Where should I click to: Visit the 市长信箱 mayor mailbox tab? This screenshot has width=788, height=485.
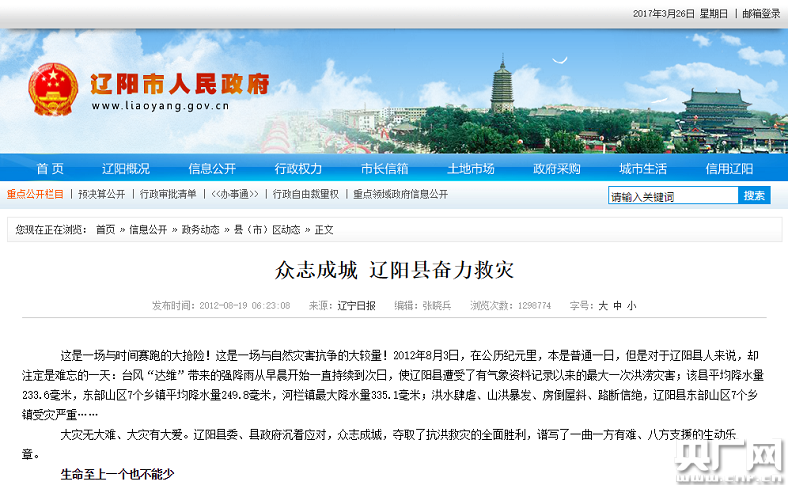(x=384, y=168)
